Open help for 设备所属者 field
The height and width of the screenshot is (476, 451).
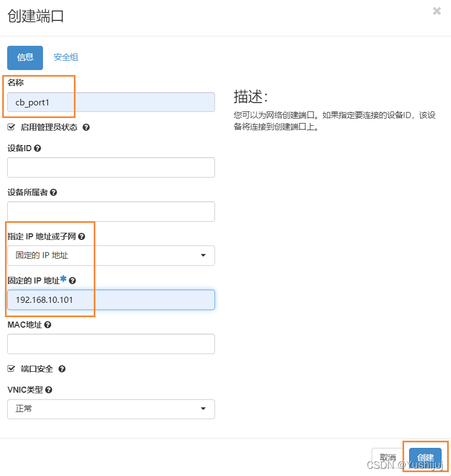(53, 192)
